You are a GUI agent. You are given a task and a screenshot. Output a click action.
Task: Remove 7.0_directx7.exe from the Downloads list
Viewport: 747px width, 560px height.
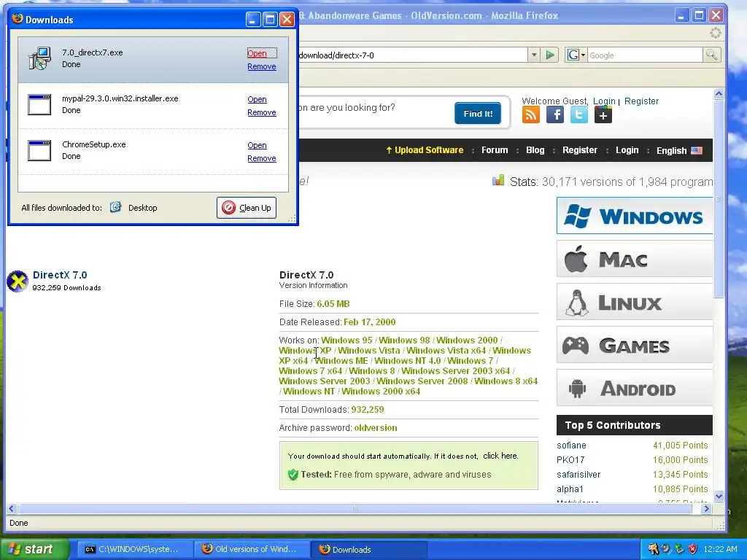262,66
